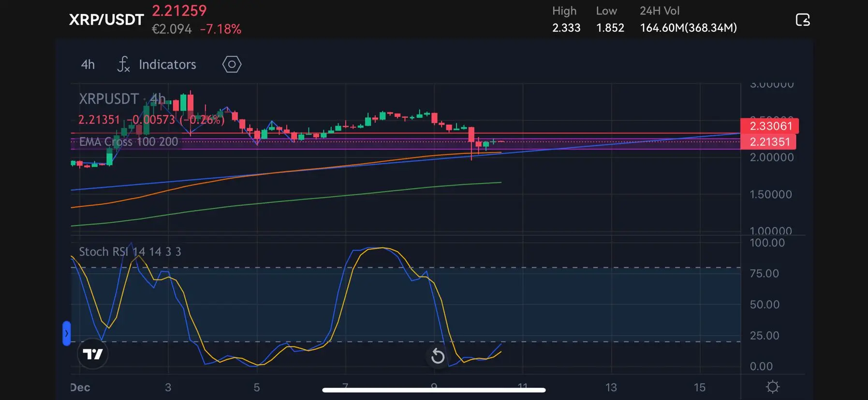
Task: Expand the blue side panel handle
Action: tap(67, 333)
